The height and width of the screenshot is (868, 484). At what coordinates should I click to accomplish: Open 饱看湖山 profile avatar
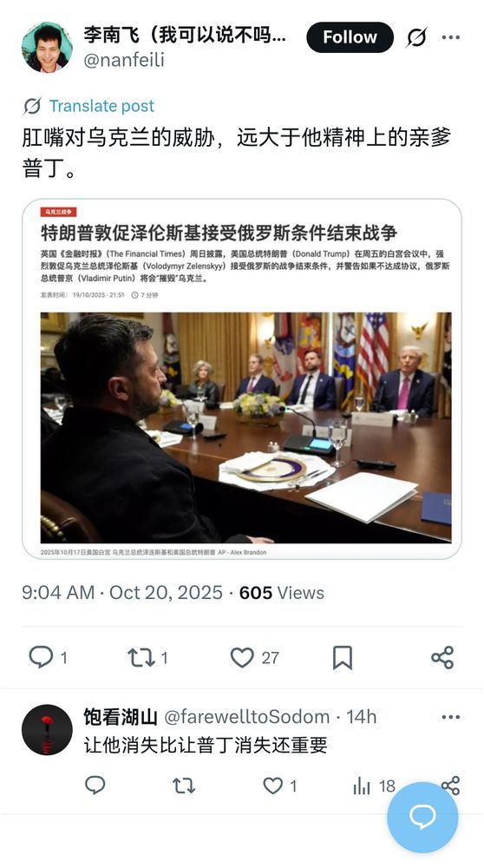click(x=47, y=730)
